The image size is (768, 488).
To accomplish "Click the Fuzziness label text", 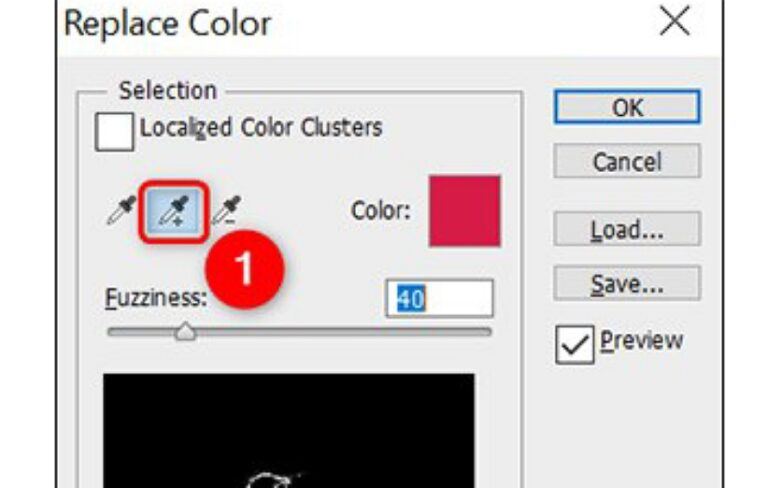I will (x=156, y=298).
